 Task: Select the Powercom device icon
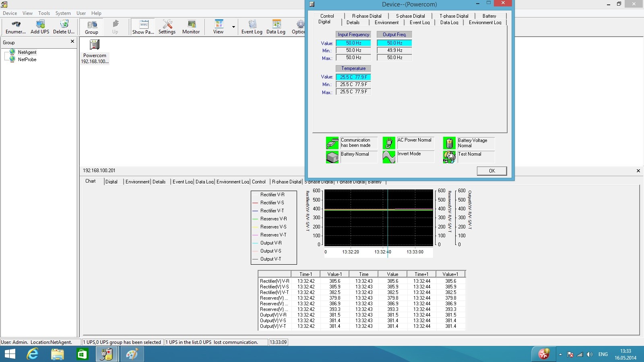point(95,45)
